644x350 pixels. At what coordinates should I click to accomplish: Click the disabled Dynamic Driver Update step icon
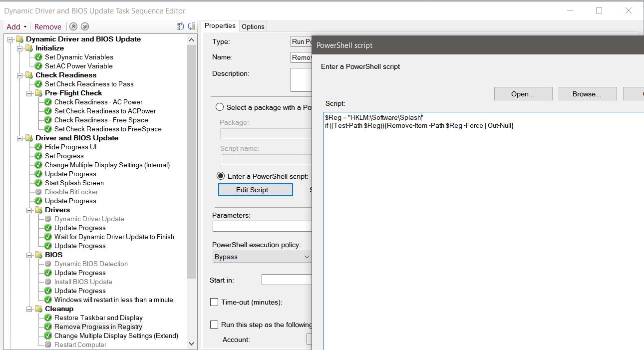48,219
